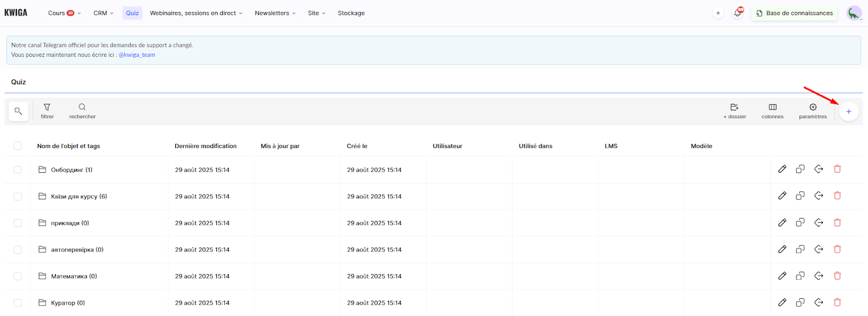Open the Newsletters dropdown

(275, 13)
